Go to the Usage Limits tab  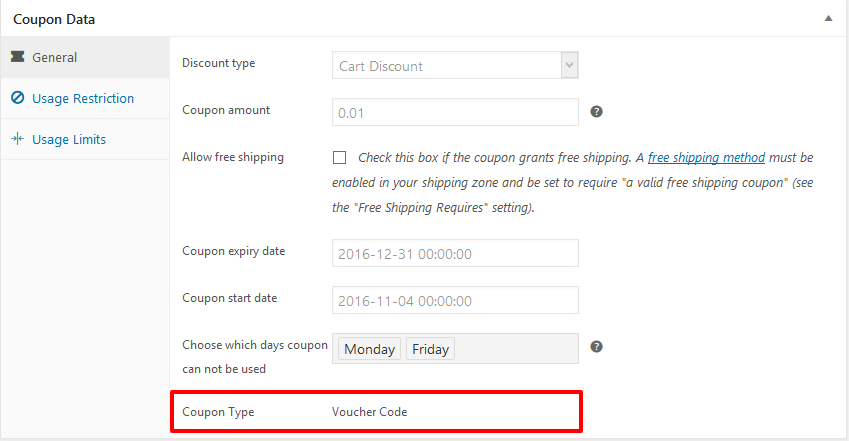(68, 139)
